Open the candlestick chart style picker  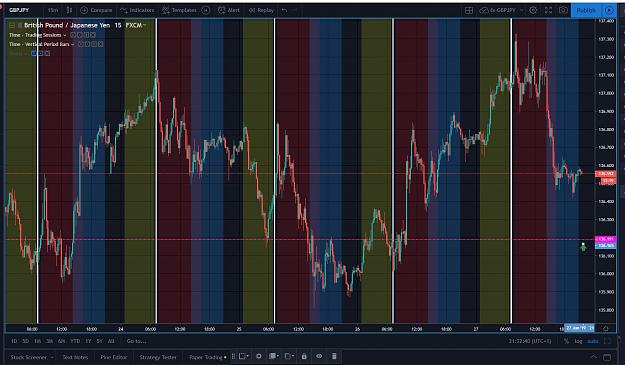[69, 10]
